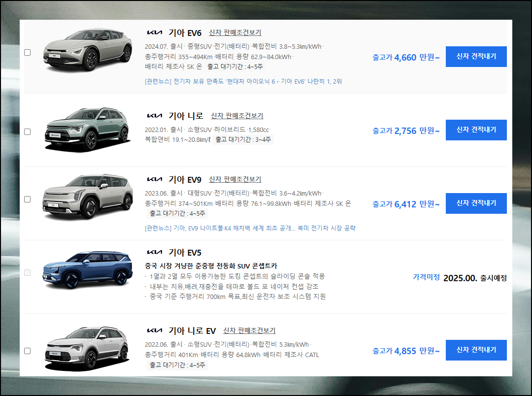The height and width of the screenshot is (396, 532).
Task: Click EV6 2024.07. 출시 중형SUV spec line
Action: pos(234,46)
